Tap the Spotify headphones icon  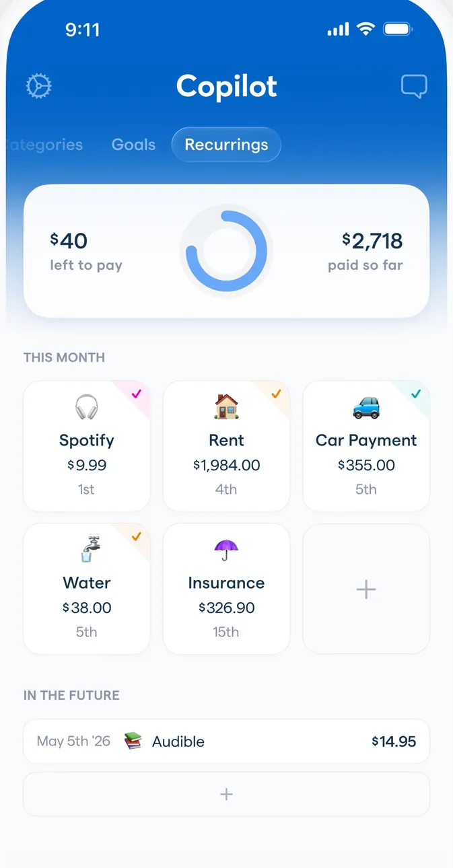[x=86, y=408]
